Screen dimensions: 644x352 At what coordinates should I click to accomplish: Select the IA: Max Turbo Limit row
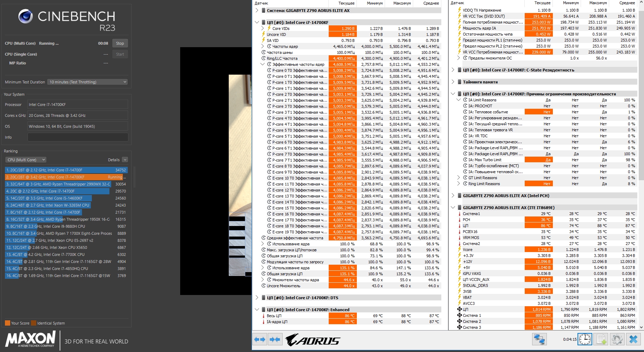[x=543, y=160]
